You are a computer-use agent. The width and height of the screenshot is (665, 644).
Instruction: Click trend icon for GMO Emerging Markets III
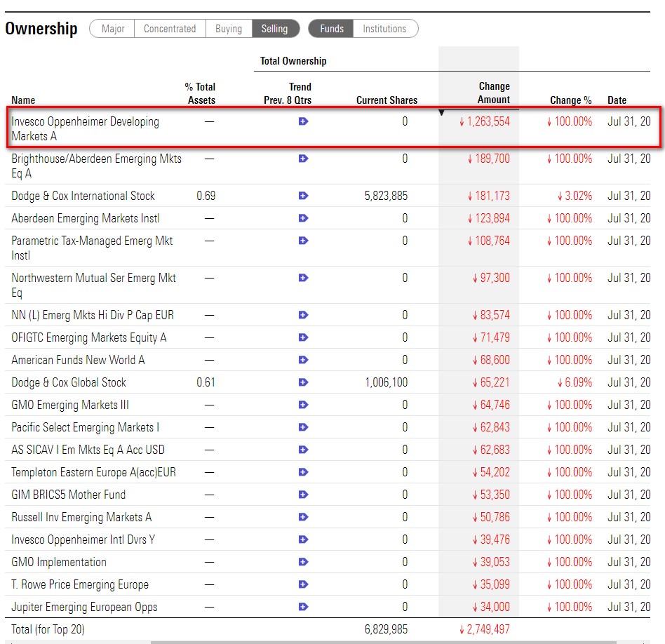(303, 405)
